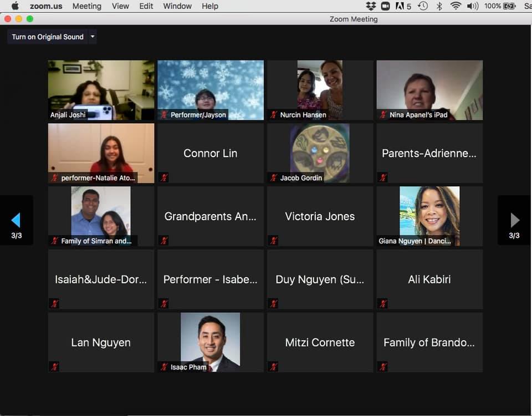532x416 pixels.
Task: Click the Wi-Fi icon in menu bar
Action: click(456, 6)
